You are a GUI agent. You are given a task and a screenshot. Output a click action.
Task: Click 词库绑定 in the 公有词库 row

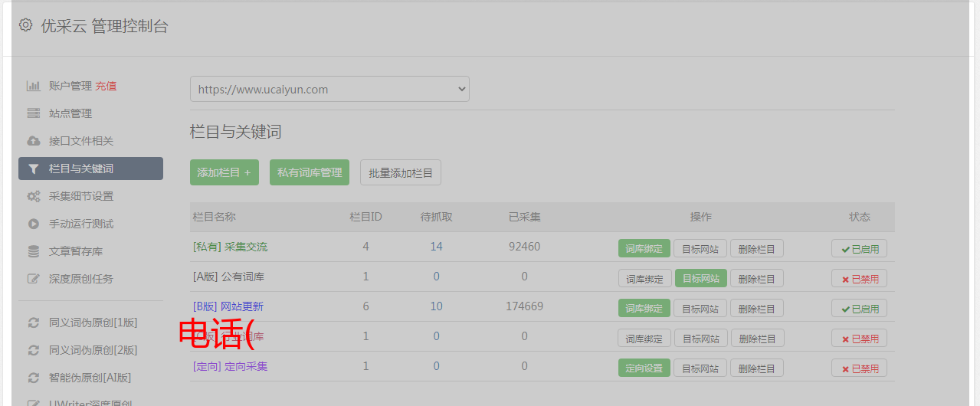(644, 278)
